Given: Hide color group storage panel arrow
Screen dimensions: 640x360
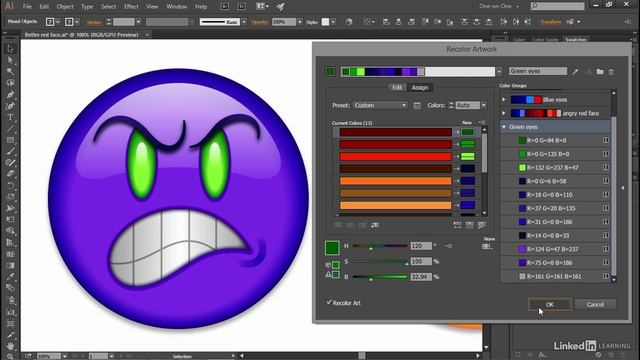Looking at the screenshot, I should (623, 188).
